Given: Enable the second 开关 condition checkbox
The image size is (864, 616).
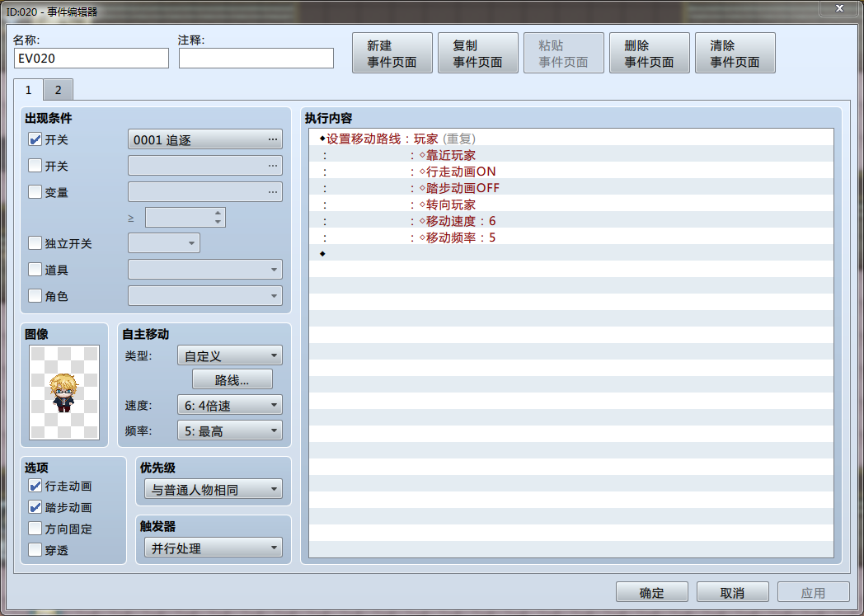Looking at the screenshot, I should (35, 165).
